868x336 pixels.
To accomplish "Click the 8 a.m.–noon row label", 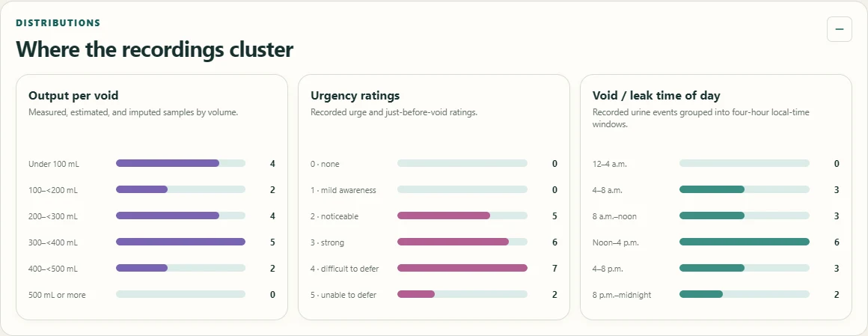I will click(x=614, y=216).
